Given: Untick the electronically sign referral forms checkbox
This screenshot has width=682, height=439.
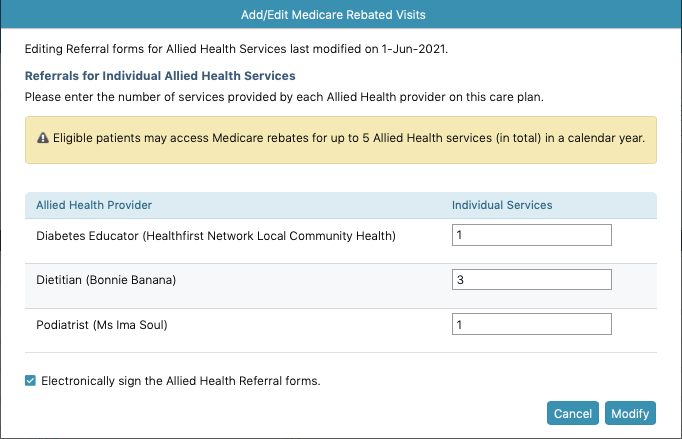Looking at the screenshot, I should [30, 381].
